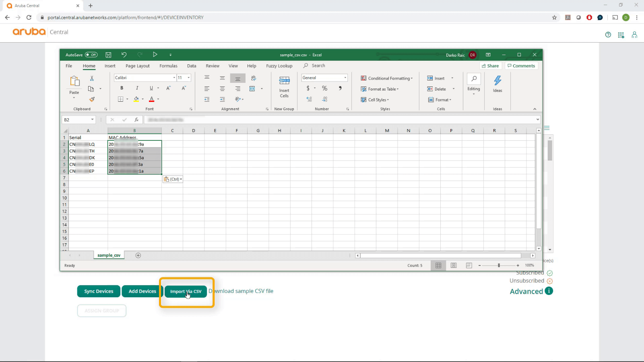This screenshot has width=644, height=362.
Task: Bookmark this page with star icon
Action: coord(554,17)
